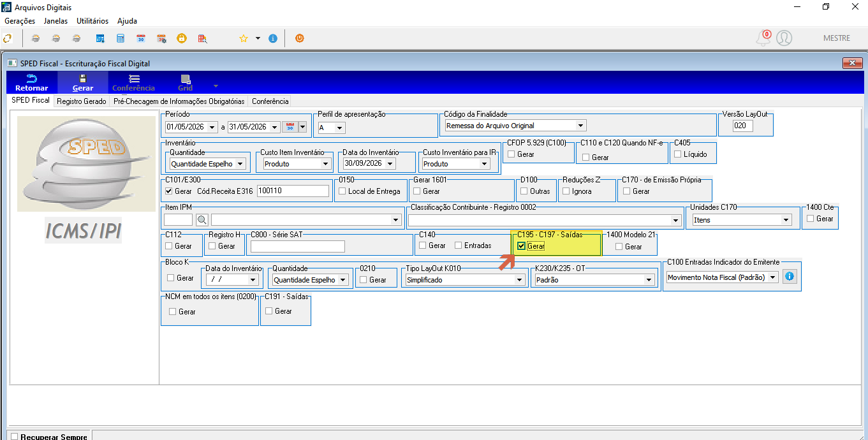868x440 pixels.
Task: Click the MESTRE user label
Action: pyautogui.click(x=837, y=38)
